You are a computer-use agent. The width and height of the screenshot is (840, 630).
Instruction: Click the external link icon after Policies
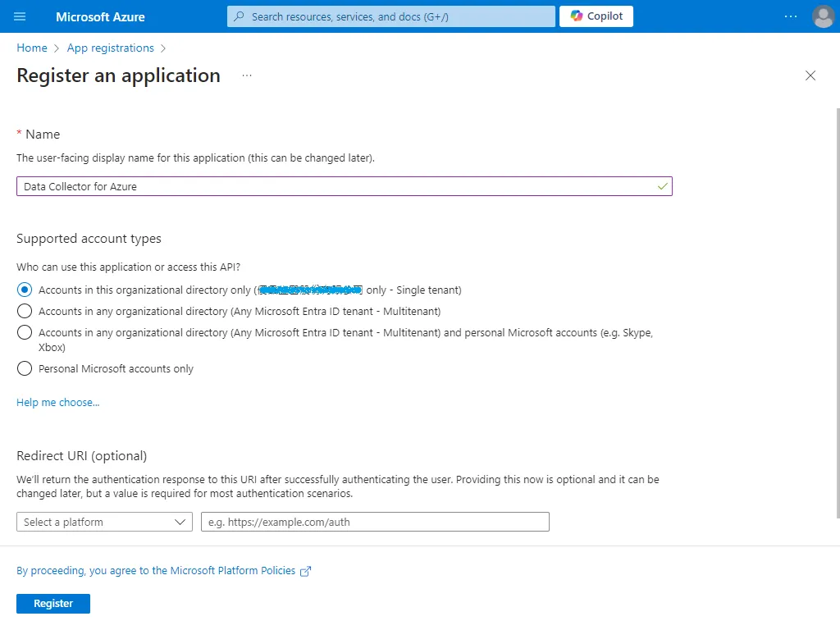305,571
